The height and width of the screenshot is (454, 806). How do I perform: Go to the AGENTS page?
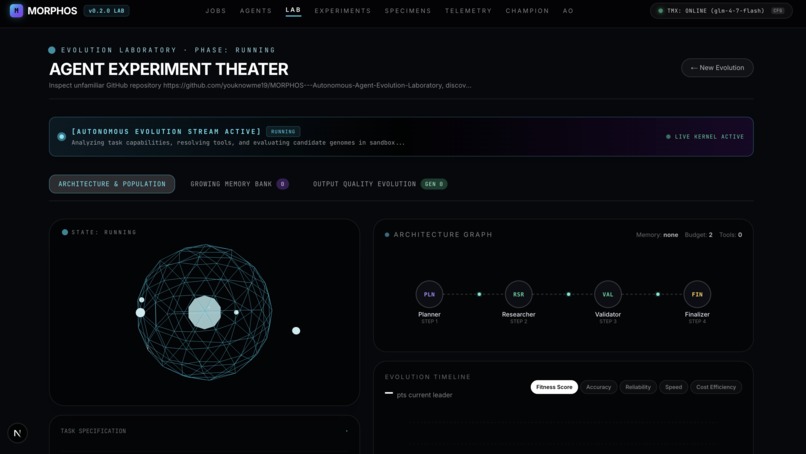255,11
